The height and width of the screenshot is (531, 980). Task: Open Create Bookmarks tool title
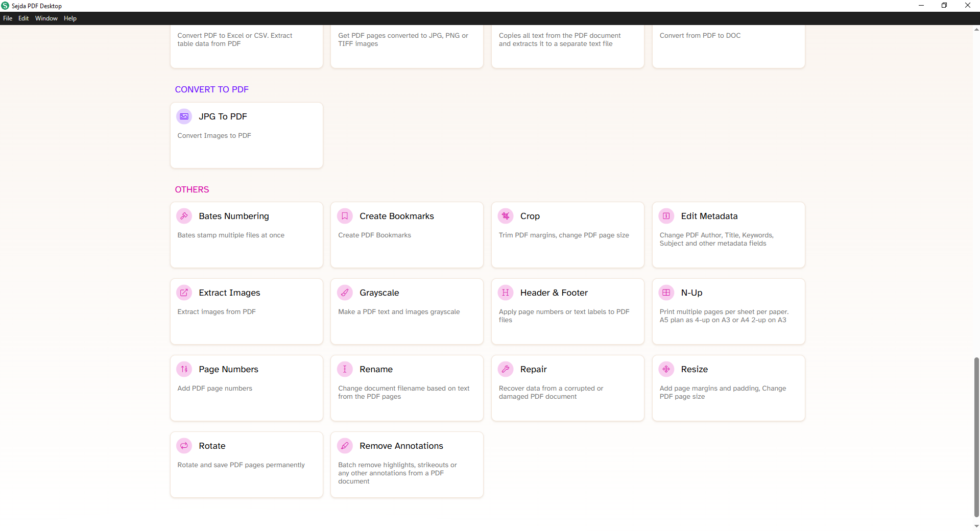397,216
